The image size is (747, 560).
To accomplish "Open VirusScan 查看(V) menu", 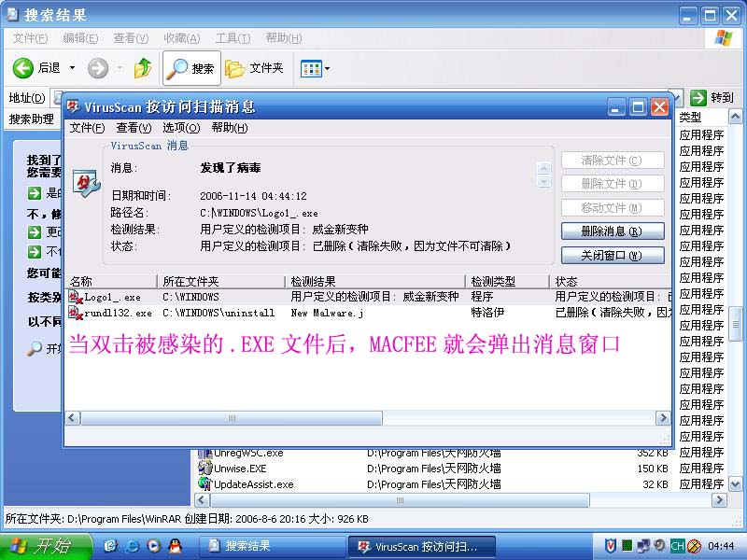I will [x=134, y=128].
